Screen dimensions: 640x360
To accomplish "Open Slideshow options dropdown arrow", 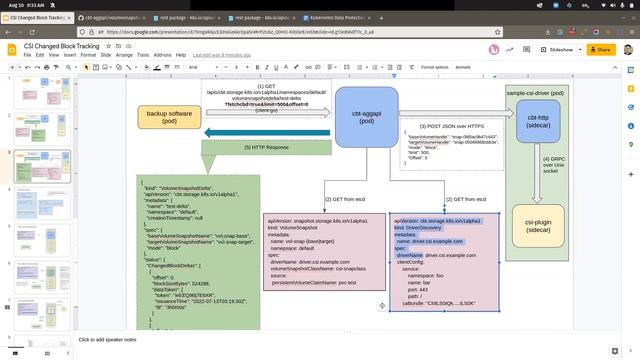I will click(x=580, y=50).
